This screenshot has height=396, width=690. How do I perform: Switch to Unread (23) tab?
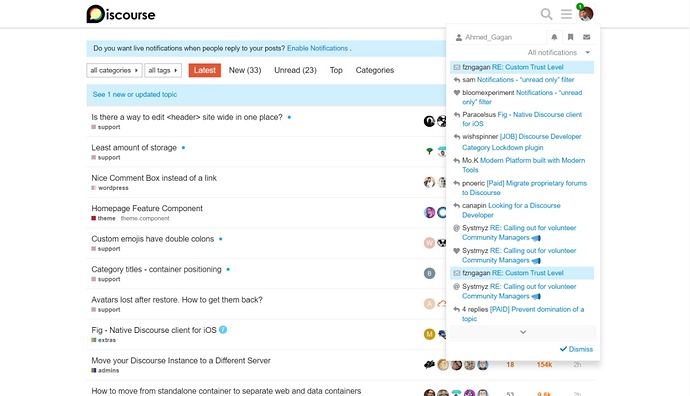click(x=295, y=70)
